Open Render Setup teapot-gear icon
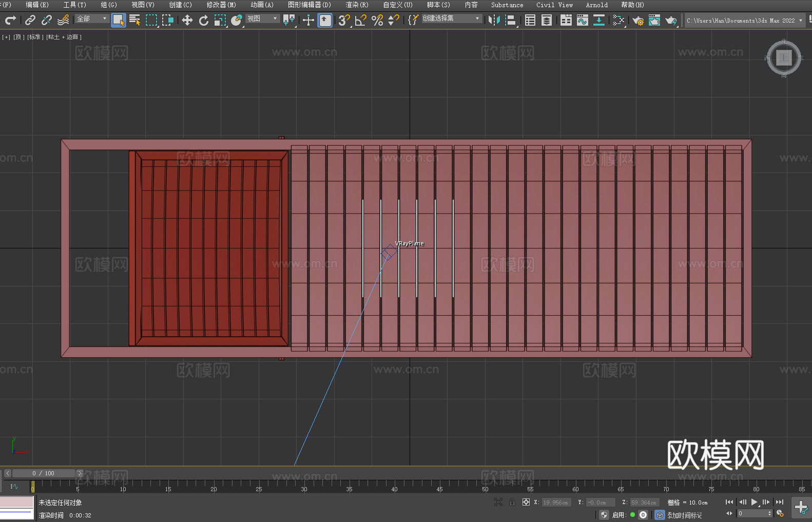This screenshot has width=812, height=522. coord(638,20)
